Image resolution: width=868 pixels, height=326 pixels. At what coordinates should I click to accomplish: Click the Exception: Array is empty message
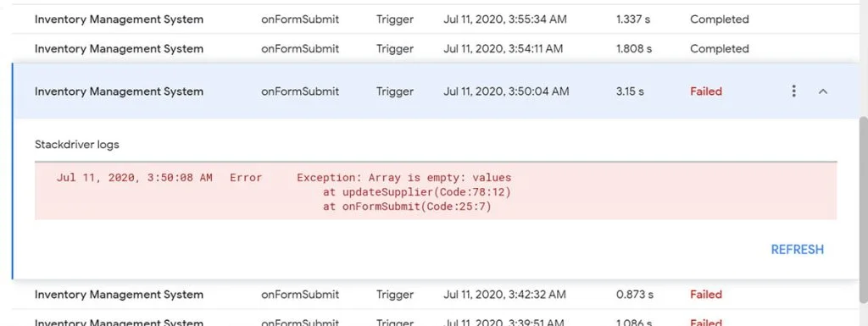(404, 178)
